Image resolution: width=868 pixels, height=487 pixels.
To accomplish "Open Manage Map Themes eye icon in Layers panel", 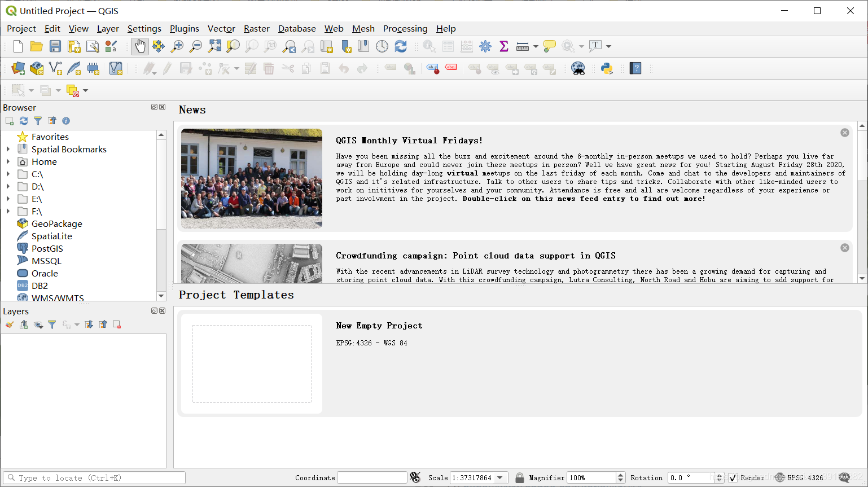I will [38, 324].
